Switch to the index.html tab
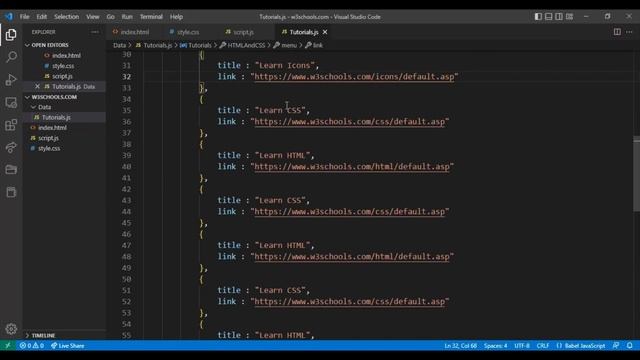Image resolution: width=640 pixels, height=360 pixels. tap(135, 32)
